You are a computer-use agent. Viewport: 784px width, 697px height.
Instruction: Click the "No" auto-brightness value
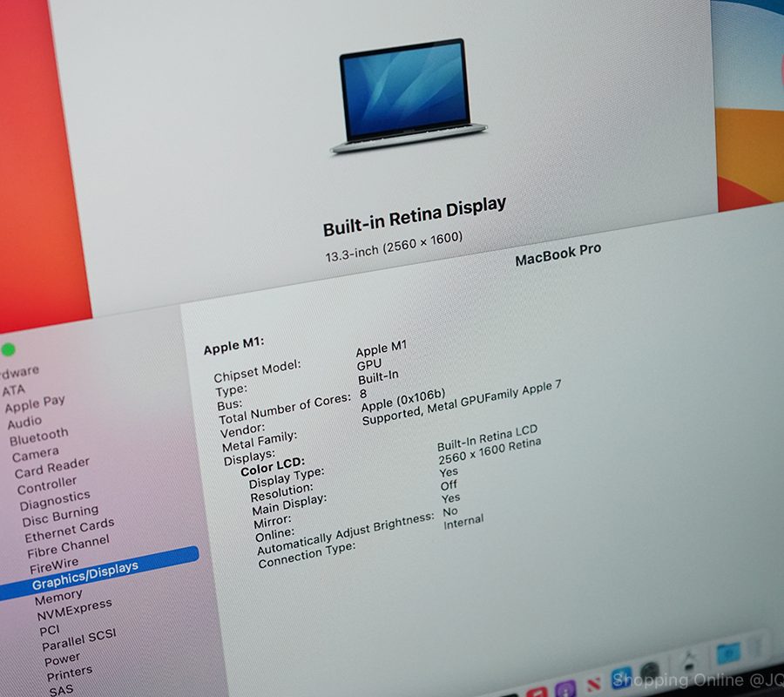[450, 511]
